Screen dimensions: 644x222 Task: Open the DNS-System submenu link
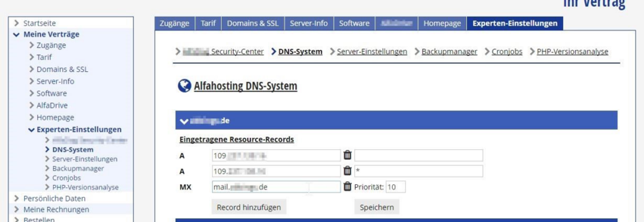tap(301, 52)
